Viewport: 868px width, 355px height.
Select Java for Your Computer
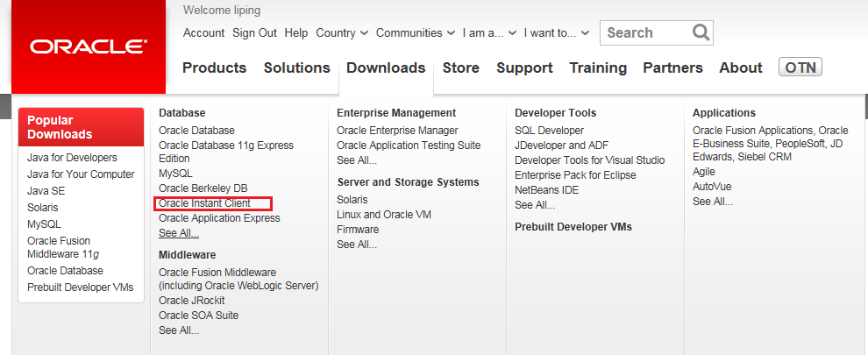click(x=81, y=174)
